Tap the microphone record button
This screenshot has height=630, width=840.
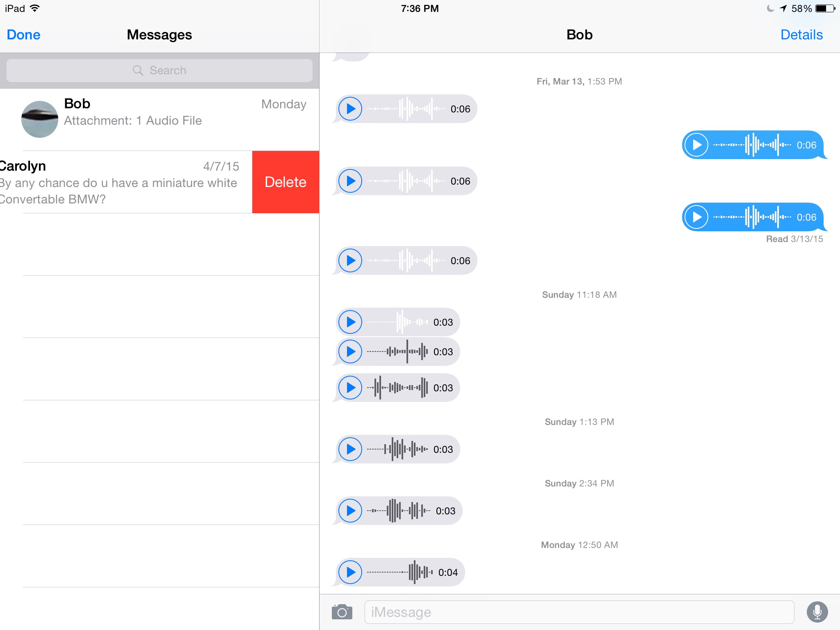click(x=817, y=612)
